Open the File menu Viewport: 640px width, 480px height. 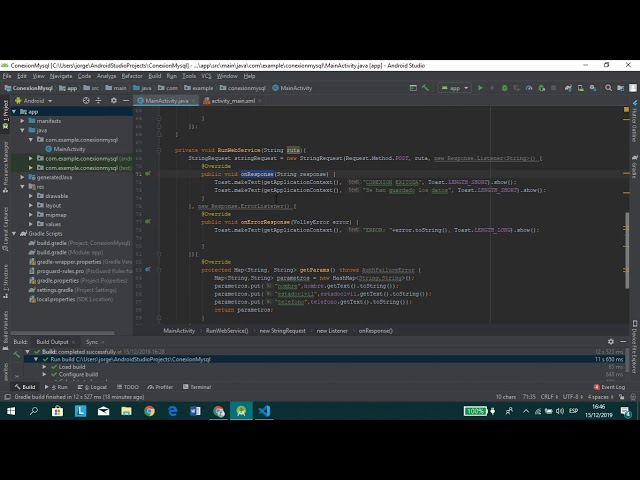click(x=7, y=76)
